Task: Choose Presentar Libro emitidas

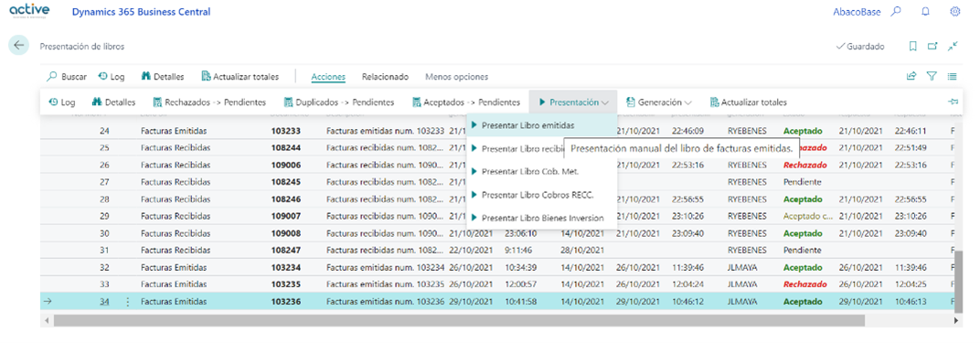Action: click(x=542, y=125)
